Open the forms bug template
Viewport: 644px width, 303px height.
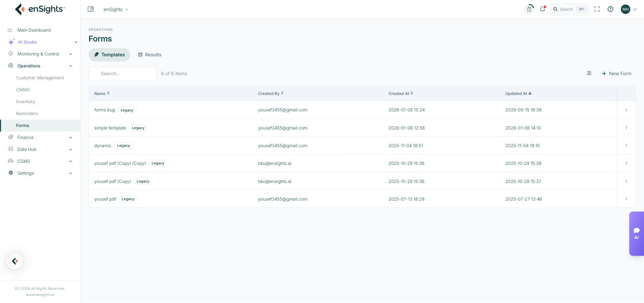[x=104, y=110]
